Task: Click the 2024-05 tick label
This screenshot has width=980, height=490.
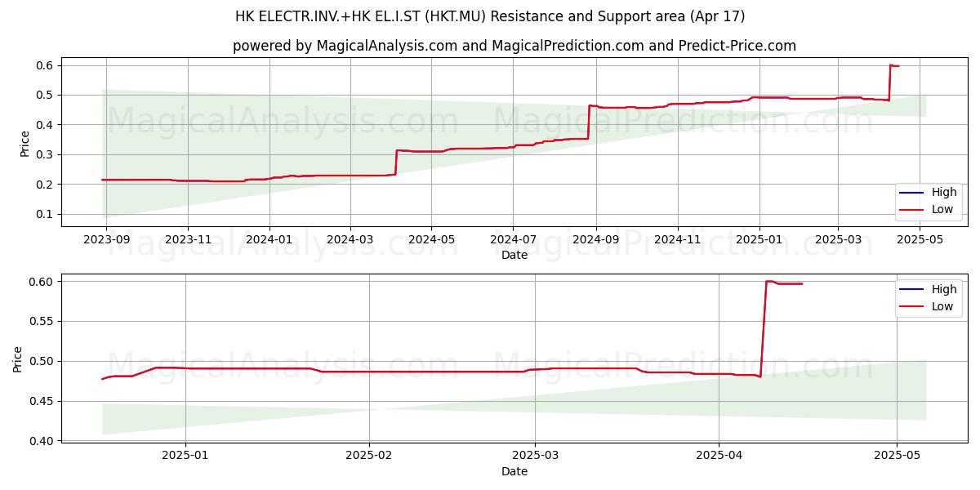Action: pyautogui.click(x=431, y=240)
